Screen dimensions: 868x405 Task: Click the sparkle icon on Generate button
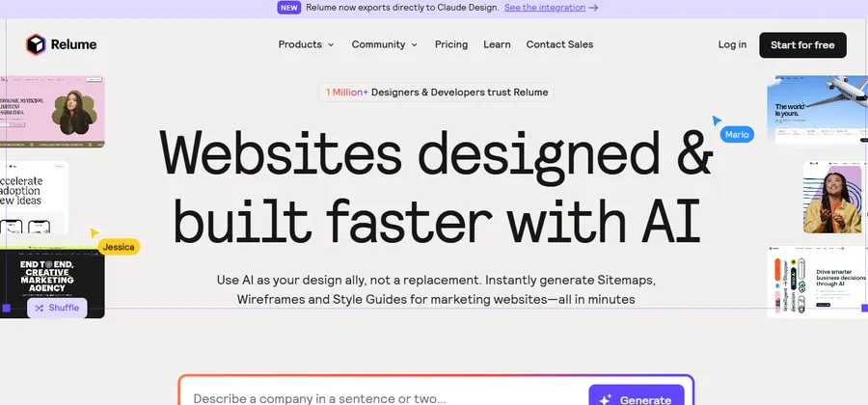pos(606,399)
